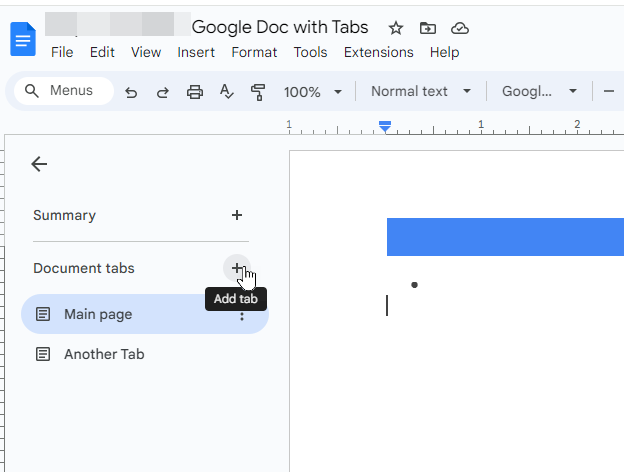Viewport: 624px width, 472px height.
Task: Open the Extensions menu
Action: coord(378,52)
